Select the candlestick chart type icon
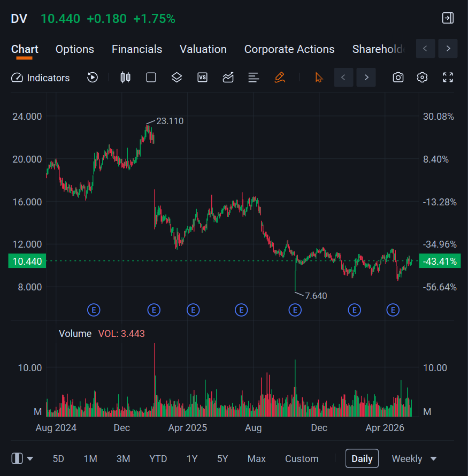The width and height of the screenshot is (468, 476). (x=125, y=78)
